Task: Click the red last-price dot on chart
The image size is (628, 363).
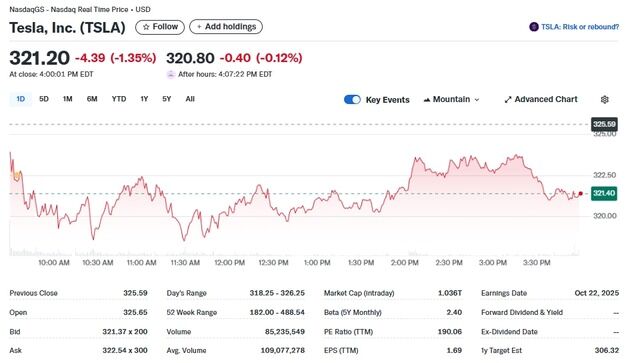Action: [580, 194]
